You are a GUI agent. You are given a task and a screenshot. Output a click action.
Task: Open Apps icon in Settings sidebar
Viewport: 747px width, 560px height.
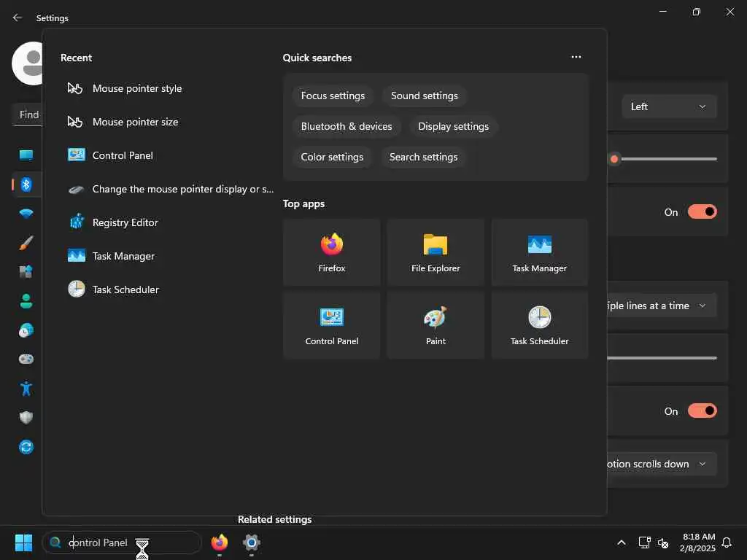click(x=26, y=272)
